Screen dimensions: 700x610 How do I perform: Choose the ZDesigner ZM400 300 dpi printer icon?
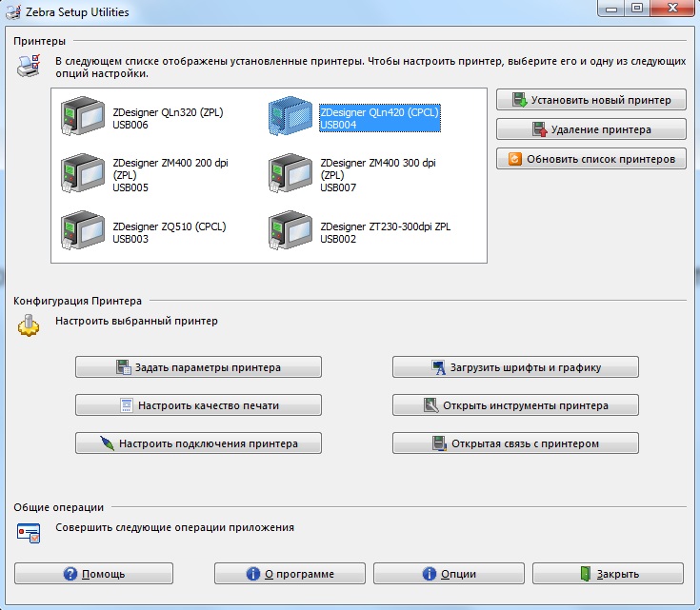click(x=290, y=173)
